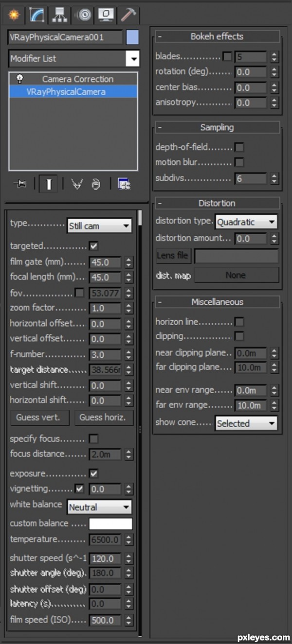Open the Modifier List dropdown
292x644 pixels.
click(x=74, y=59)
